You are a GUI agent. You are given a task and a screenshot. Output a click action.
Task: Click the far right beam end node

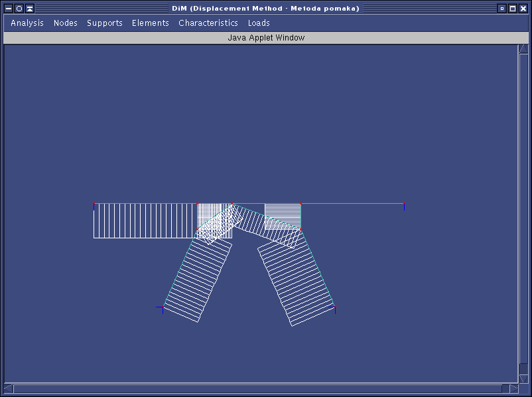point(404,204)
